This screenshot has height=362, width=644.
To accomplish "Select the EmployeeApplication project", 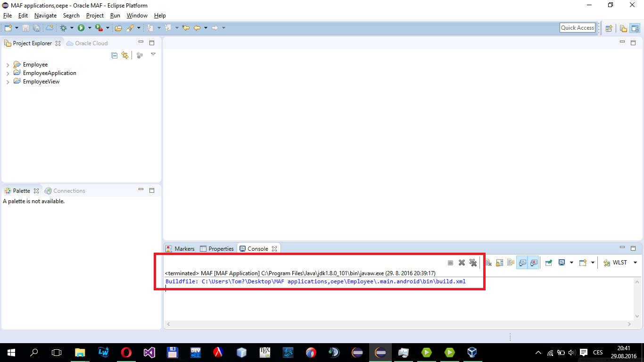I will click(x=50, y=73).
